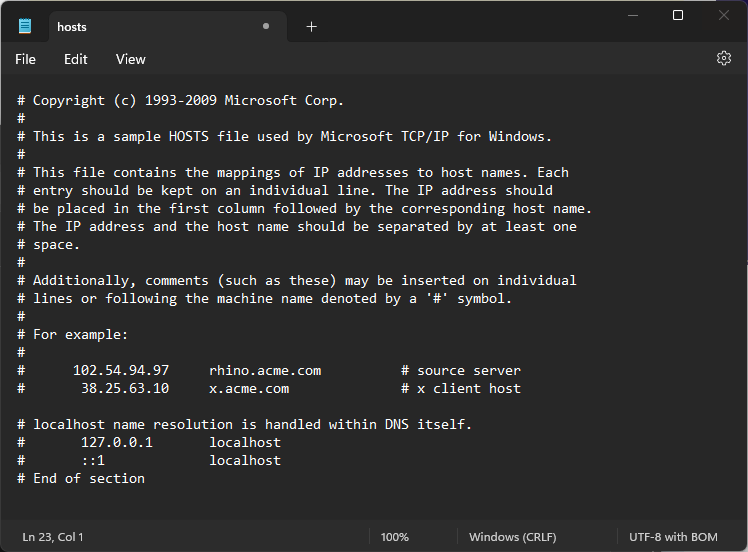The height and width of the screenshot is (552, 748).
Task: Open Notepad settings gear icon
Action: pyautogui.click(x=724, y=58)
